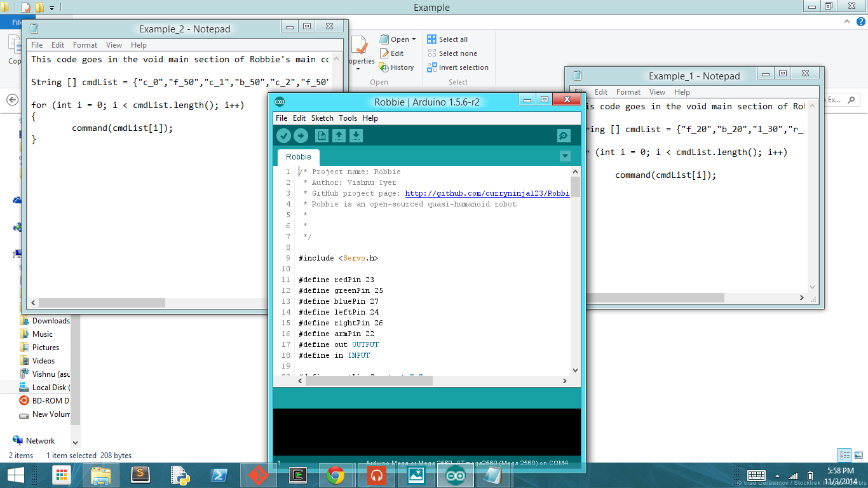The width and height of the screenshot is (868, 488).
Task: Select BD-ROM drive in navigation pane
Action: [44, 401]
